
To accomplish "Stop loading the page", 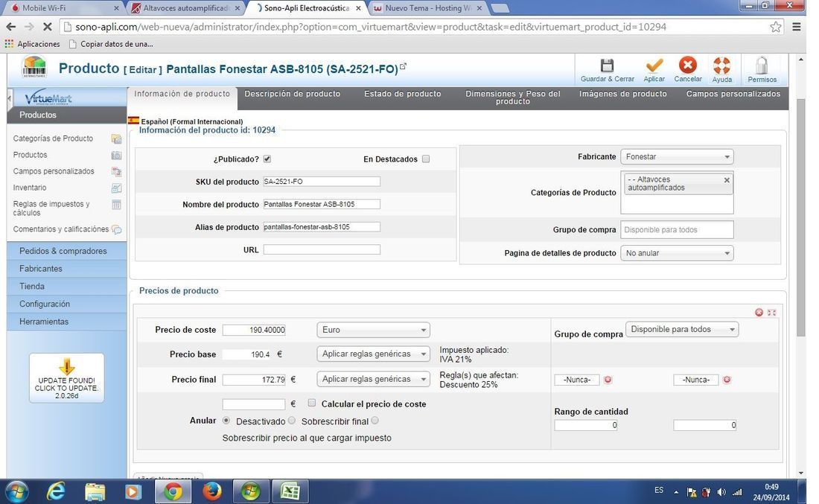I will point(46,27).
